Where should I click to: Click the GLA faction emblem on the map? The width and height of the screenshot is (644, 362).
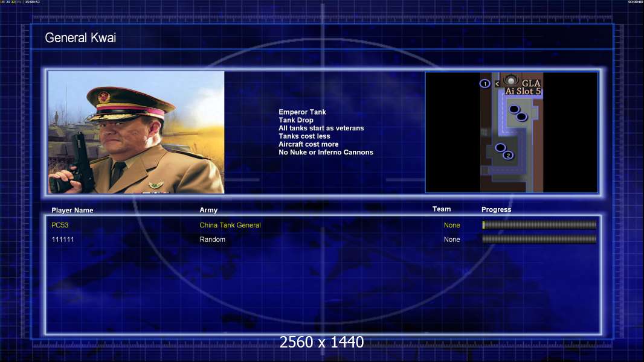click(510, 80)
